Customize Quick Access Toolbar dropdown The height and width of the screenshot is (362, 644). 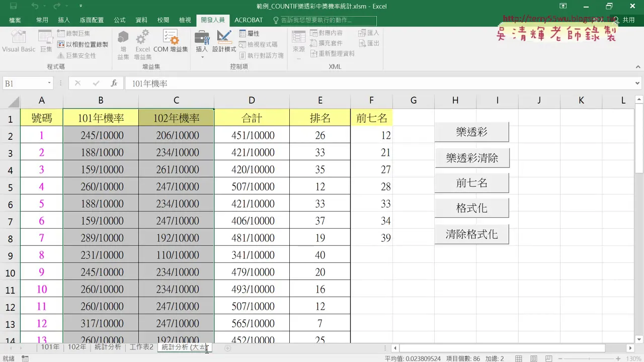coord(81,7)
